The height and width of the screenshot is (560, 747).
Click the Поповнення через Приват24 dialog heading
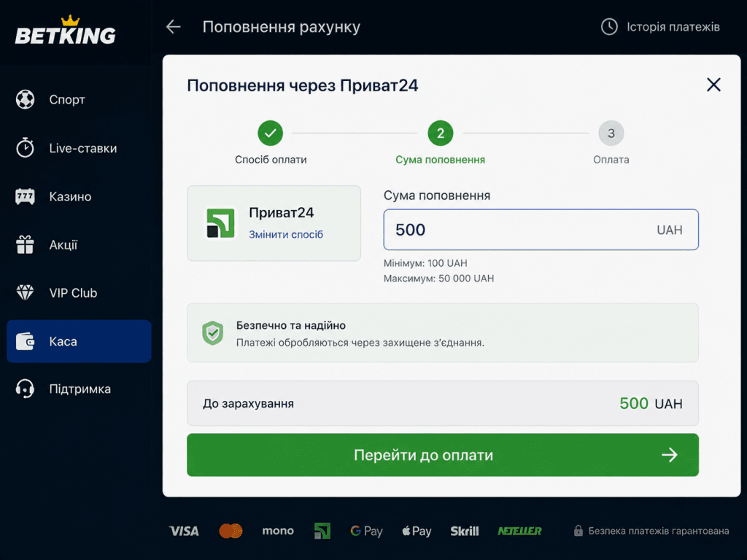pos(303,85)
